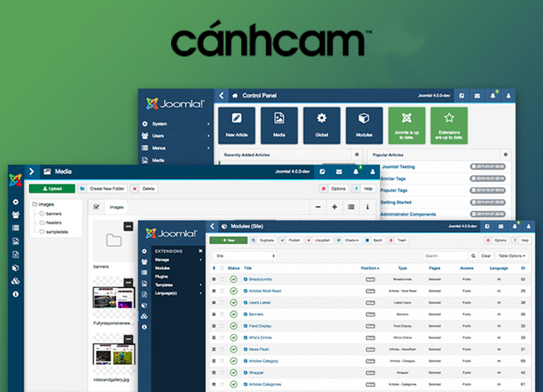This screenshot has width=543, height=392.
Task: Open the Media tile in Control Panel
Action: [279, 126]
